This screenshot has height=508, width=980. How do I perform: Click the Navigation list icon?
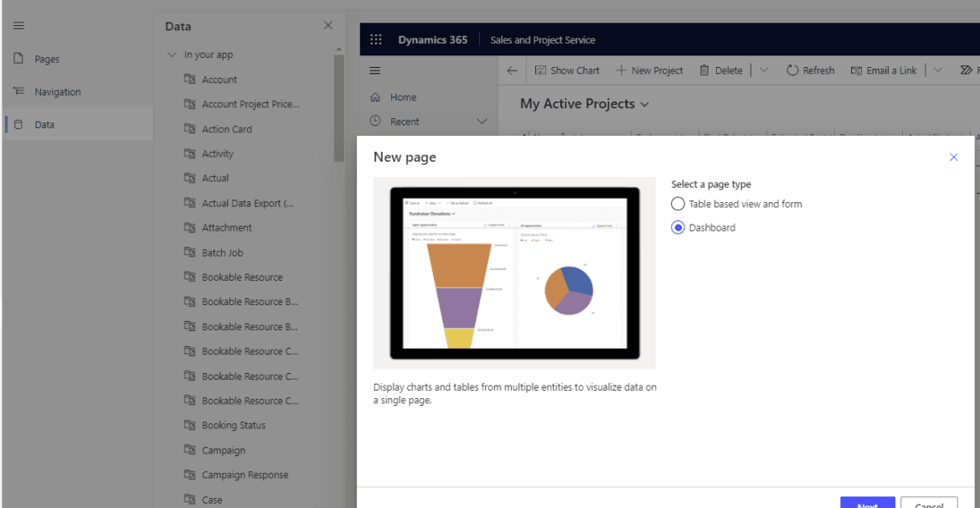[18, 91]
